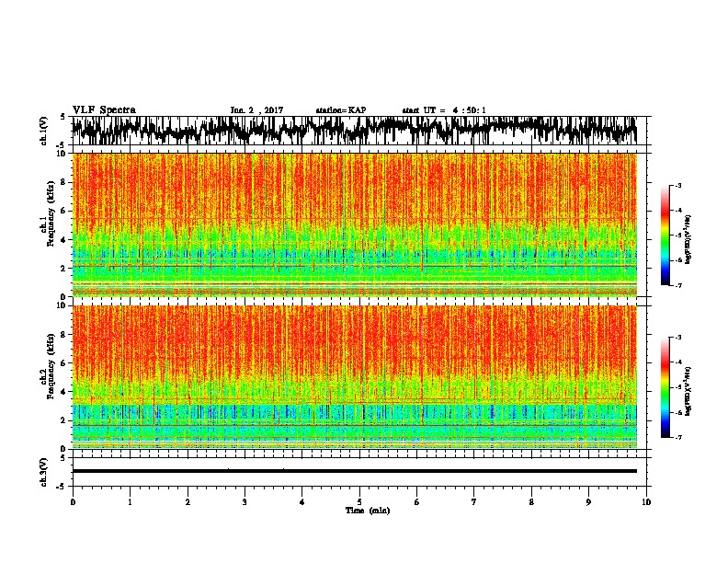Select the date text "Jan. 2 , 2017"
This screenshot has width=728, height=563.
click(256, 110)
